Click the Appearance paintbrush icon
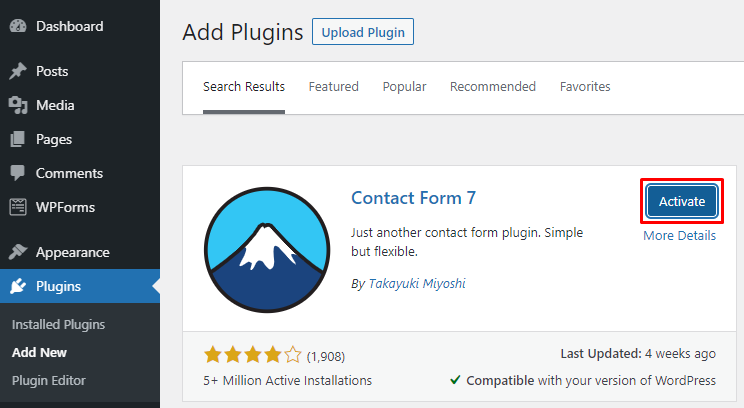The image size is (744, 408). pos(18,252)
